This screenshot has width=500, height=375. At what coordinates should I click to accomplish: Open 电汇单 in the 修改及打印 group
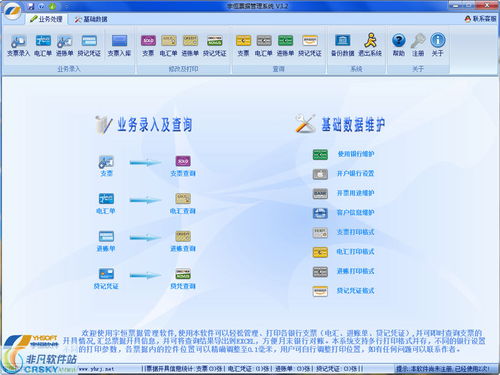click(x=168, y=46)
